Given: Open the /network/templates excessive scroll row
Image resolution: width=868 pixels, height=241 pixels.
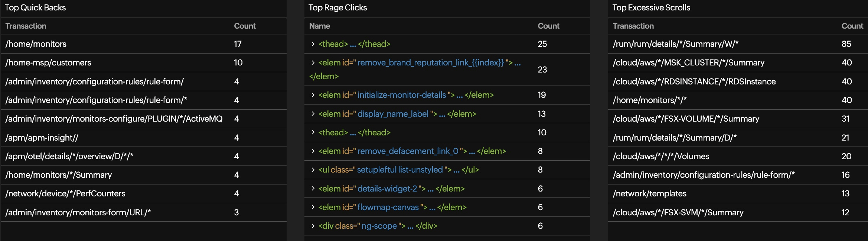Looking at the screenshot, I should [x=649, y=194].
